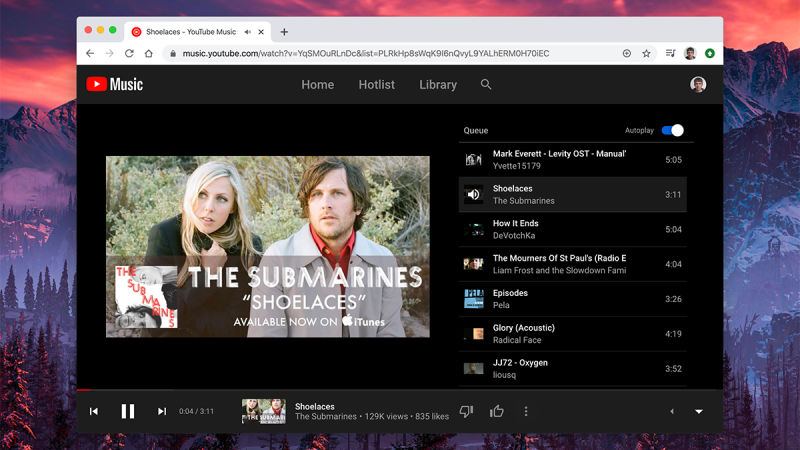Image resolution: width=800 pixels, height=450 pixels.
Task: Close the Shoelaces browser tab
Action: [x=261, y=32]
